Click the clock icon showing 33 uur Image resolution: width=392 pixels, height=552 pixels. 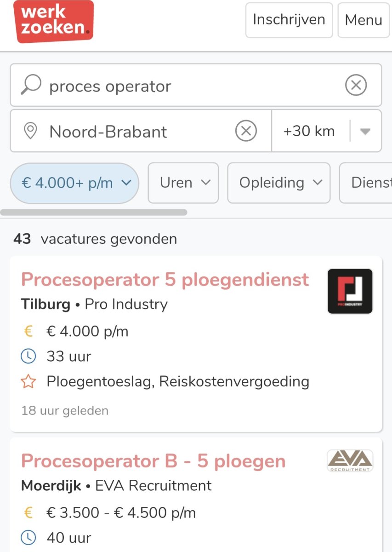click(29, 356)
